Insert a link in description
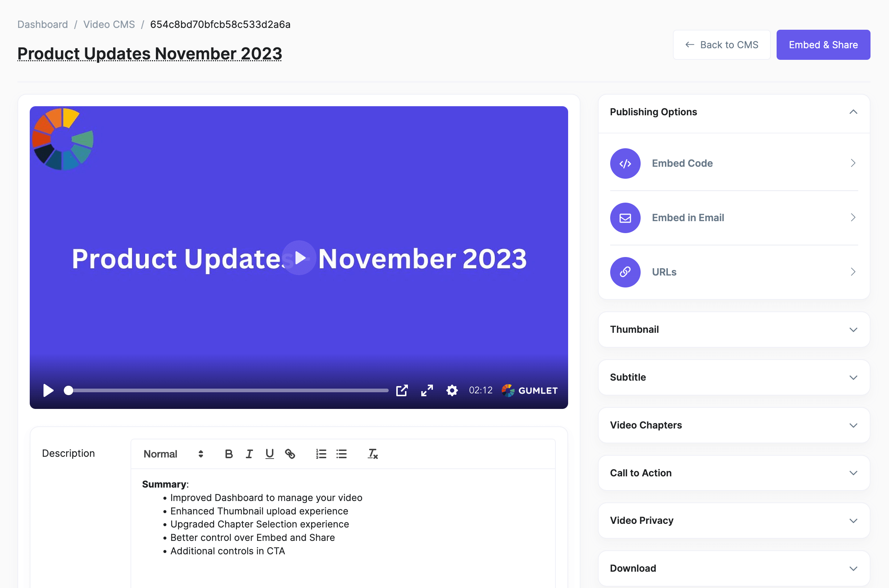The image size is (889, 588). point(290,454)
